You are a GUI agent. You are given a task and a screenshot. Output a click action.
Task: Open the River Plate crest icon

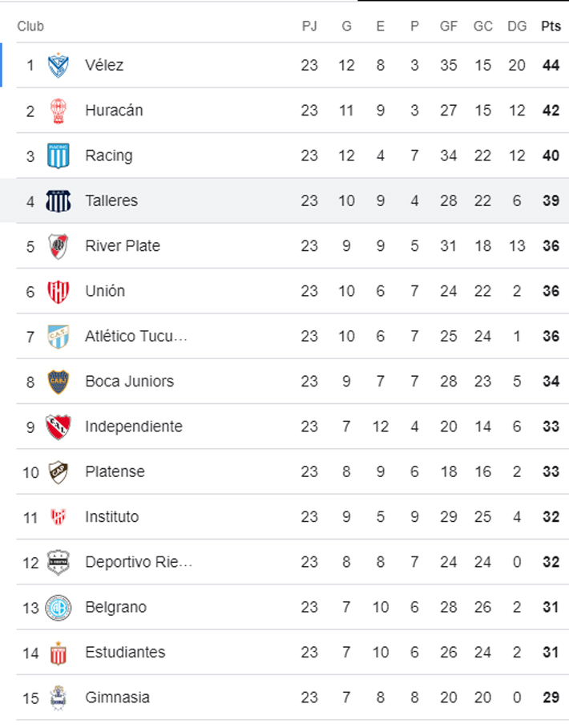tap(58, 246)
